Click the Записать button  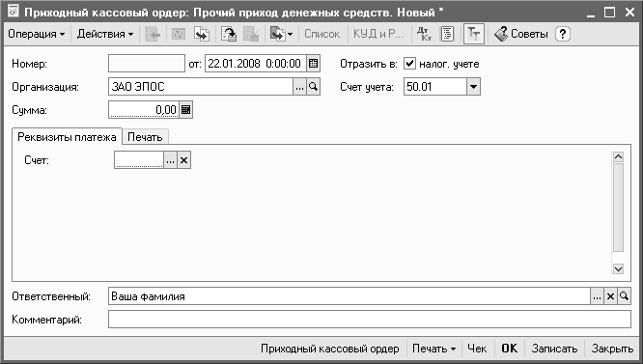tap(554, 349)
